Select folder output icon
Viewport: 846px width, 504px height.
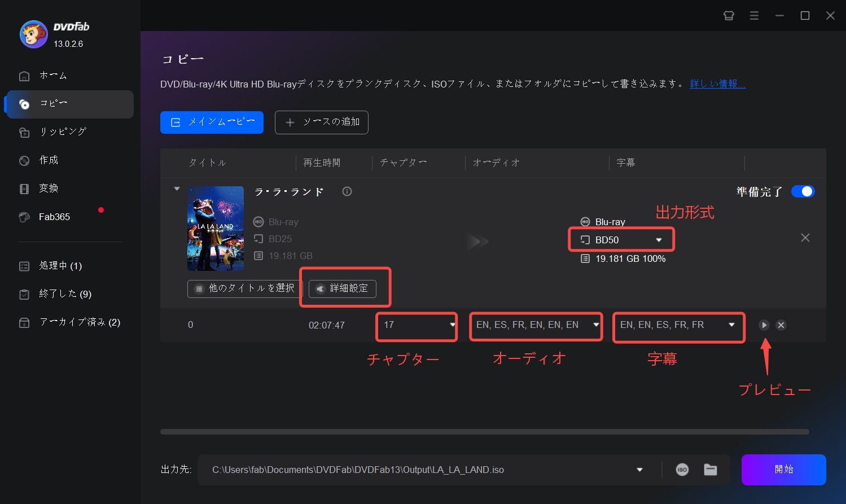pos(711,470)
